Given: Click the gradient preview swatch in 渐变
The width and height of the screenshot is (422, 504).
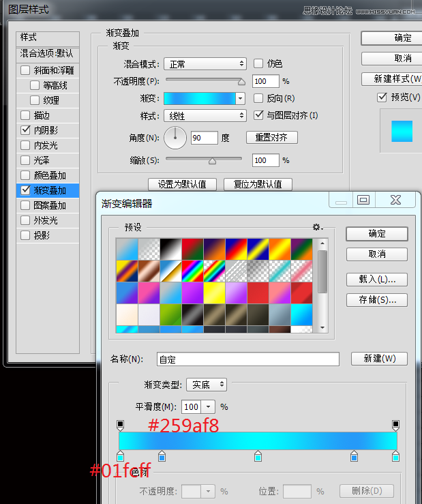Looking at the screenshot, I should click(200, 99).
